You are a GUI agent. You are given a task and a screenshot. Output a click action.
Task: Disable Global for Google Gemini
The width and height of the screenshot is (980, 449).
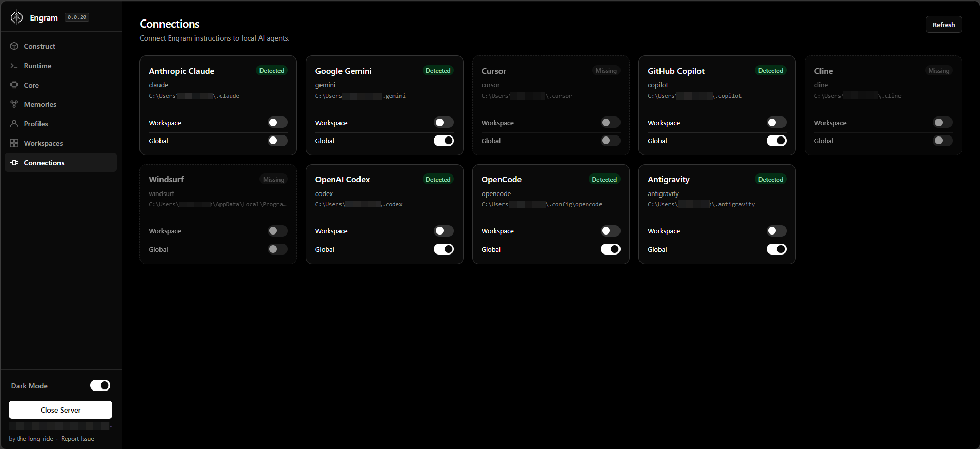(x=444, y=141)
